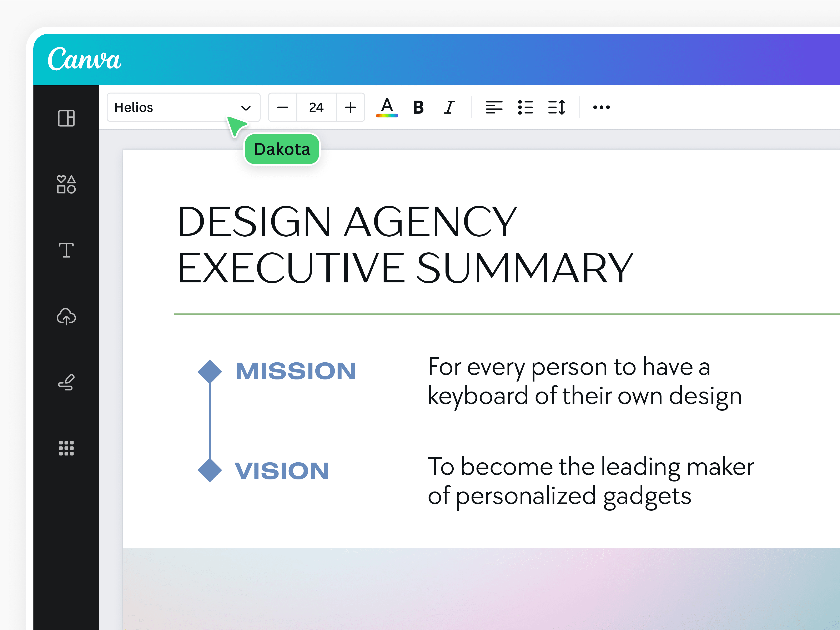Open the text alignment option

(494, 107)
